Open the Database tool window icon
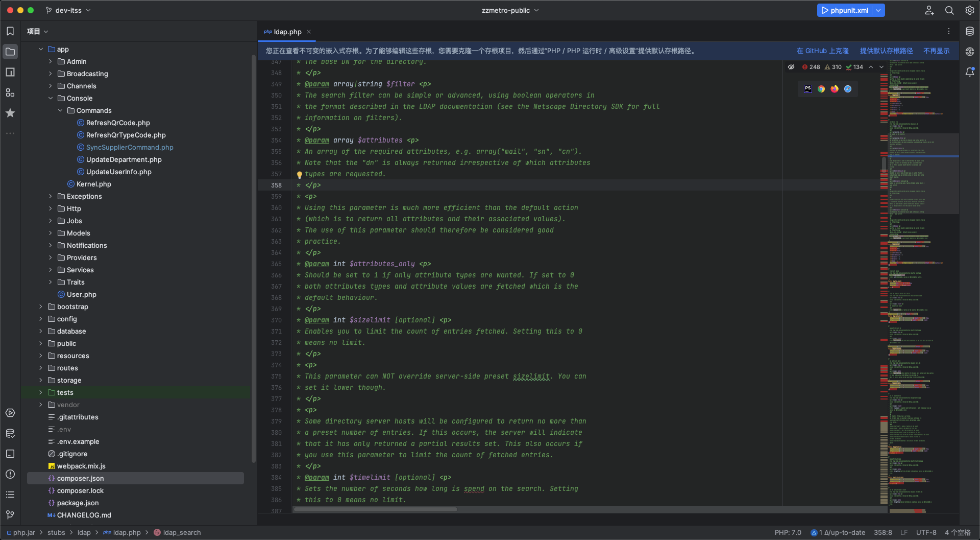The image size is (980, 540). (970, 31)
